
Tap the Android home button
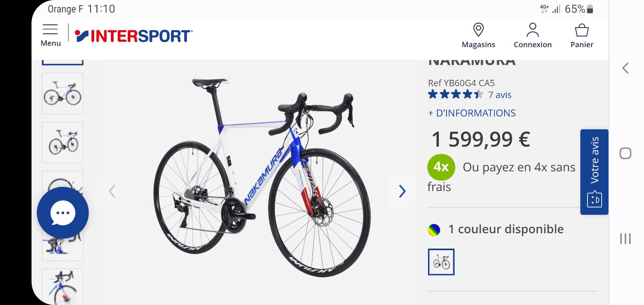[625, 153]
